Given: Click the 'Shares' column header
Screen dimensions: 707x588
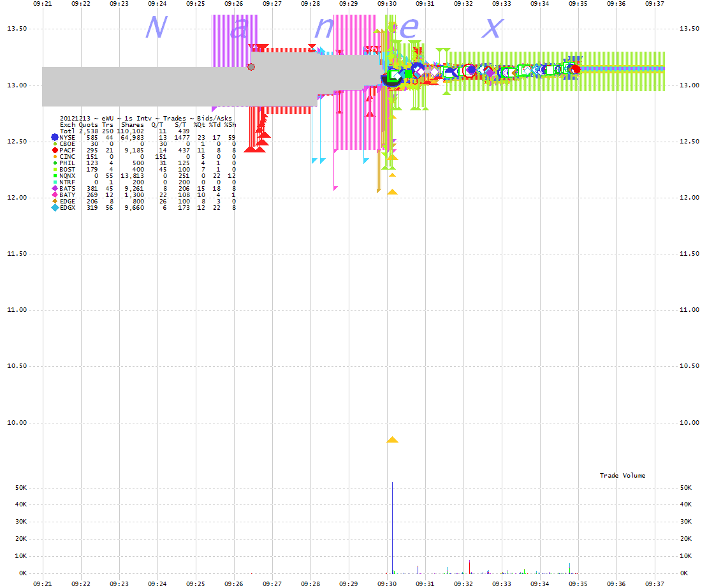Looking at the screenshot, I should (x=132, y=125).
